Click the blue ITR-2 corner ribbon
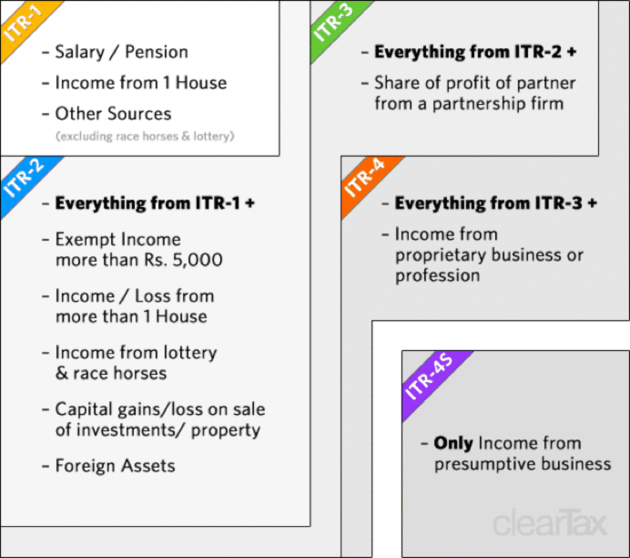This screenshot has height=558, width=630. pyautogui.click(x=25, y=180)
